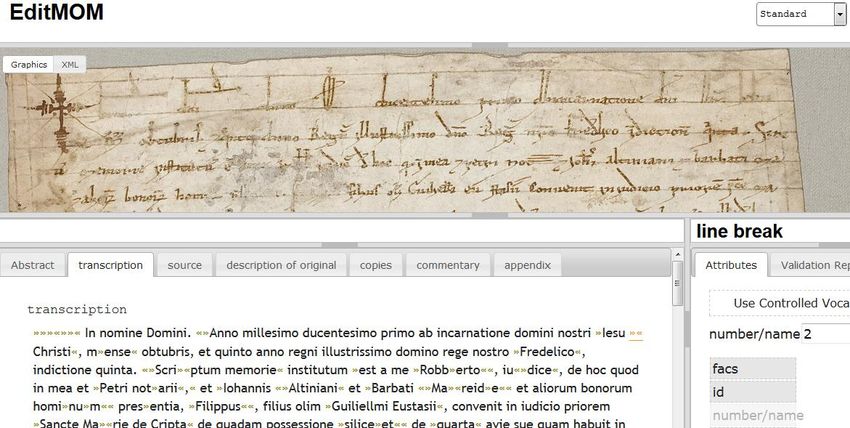Open the Standard dropdown arrow
This screenshot has height=428, width=850.
(840, 14)
